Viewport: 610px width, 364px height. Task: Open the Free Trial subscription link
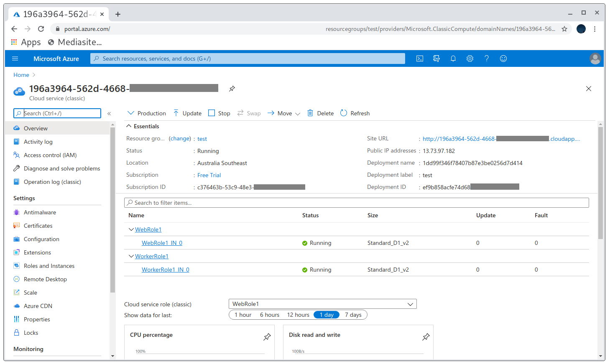[209, 175]
